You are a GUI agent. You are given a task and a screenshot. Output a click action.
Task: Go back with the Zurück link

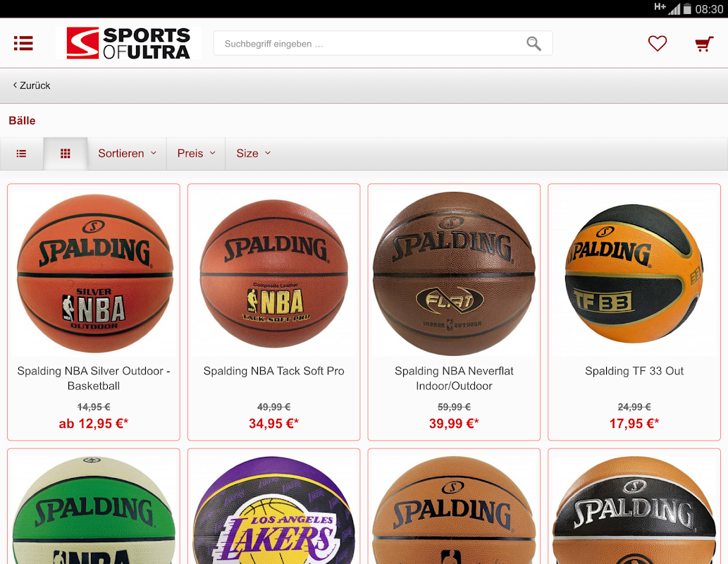point(32,85)
